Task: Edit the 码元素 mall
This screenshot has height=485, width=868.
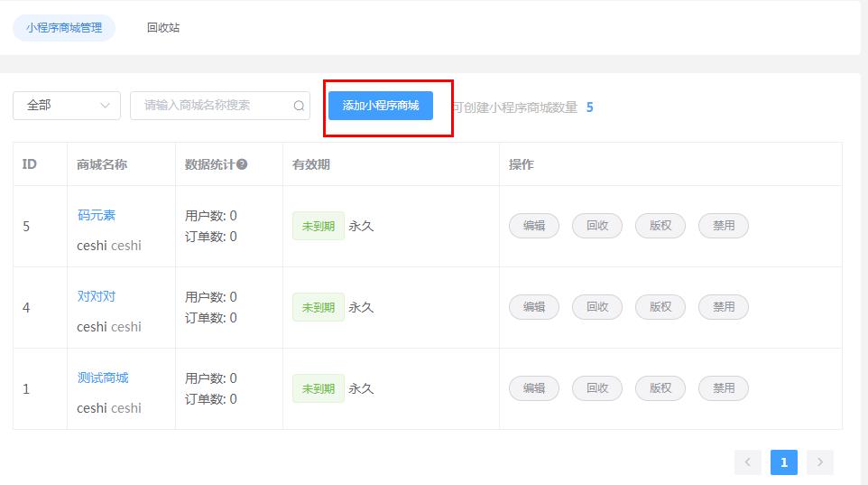Action: 534,226
